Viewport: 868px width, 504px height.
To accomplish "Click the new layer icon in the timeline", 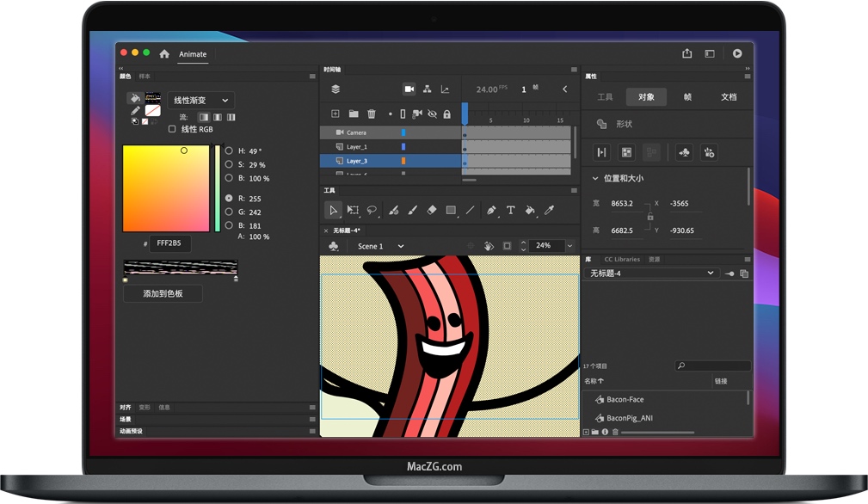I will [x=335, y=114].
